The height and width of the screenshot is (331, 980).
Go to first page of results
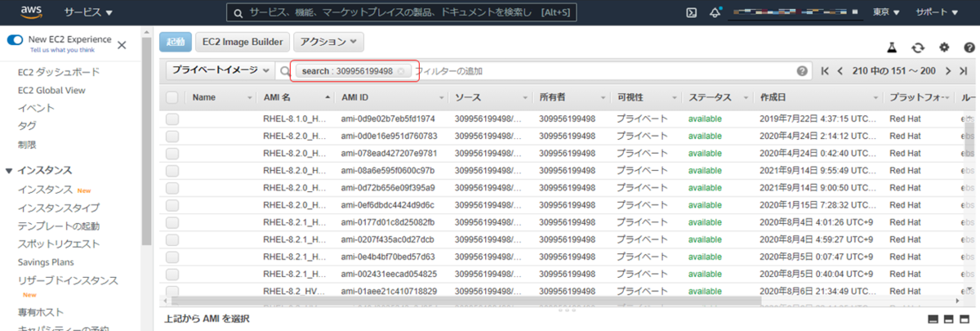click(x=825, y=71)
